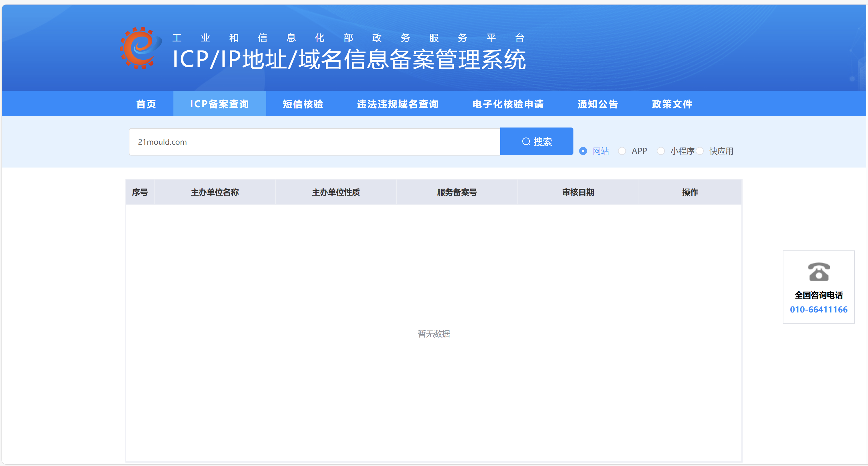The width and height of the screenshot is (868, 466).
Task: Select the 网站 radio button
Action: tap(584, 151)
